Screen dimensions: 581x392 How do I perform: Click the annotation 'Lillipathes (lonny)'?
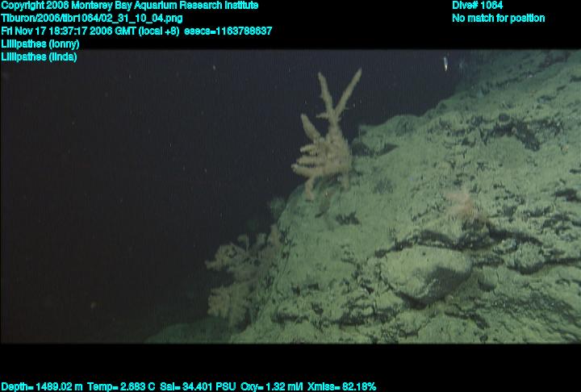40,44
